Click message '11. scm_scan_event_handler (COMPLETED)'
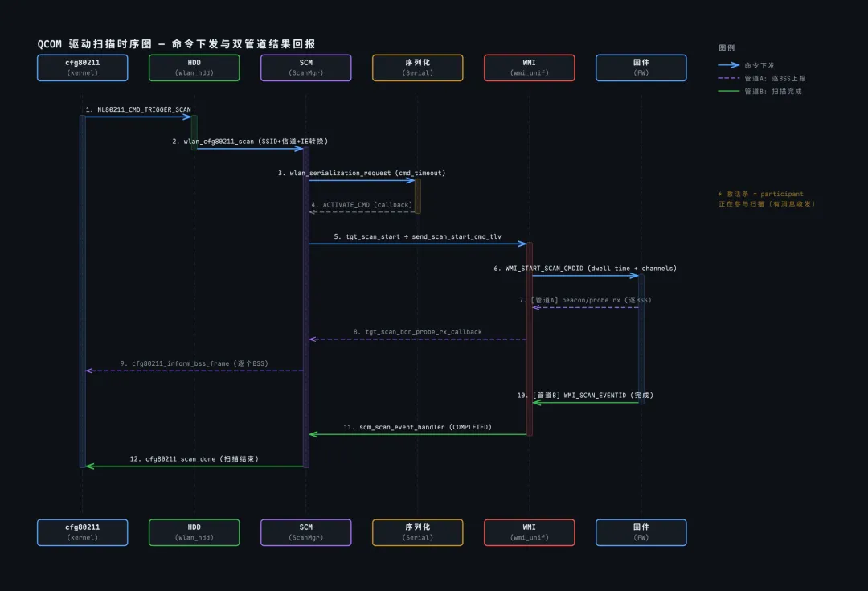 (417, 427)
